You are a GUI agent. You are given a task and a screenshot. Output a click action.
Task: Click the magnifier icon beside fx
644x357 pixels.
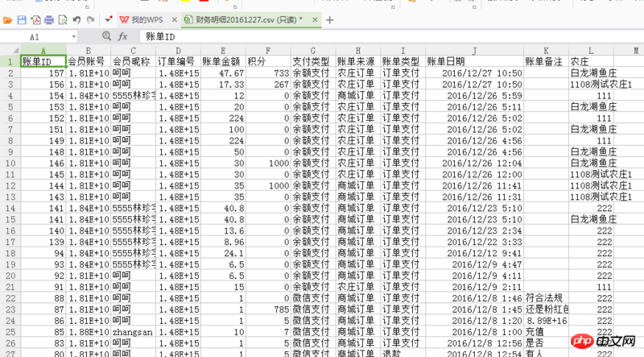(106, 37)
